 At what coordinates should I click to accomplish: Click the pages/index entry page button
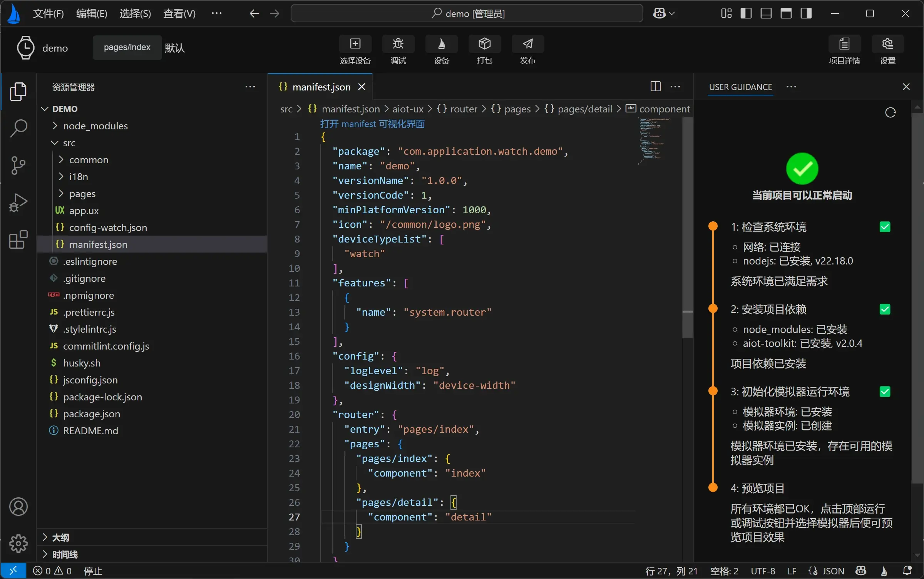(127, 47)
